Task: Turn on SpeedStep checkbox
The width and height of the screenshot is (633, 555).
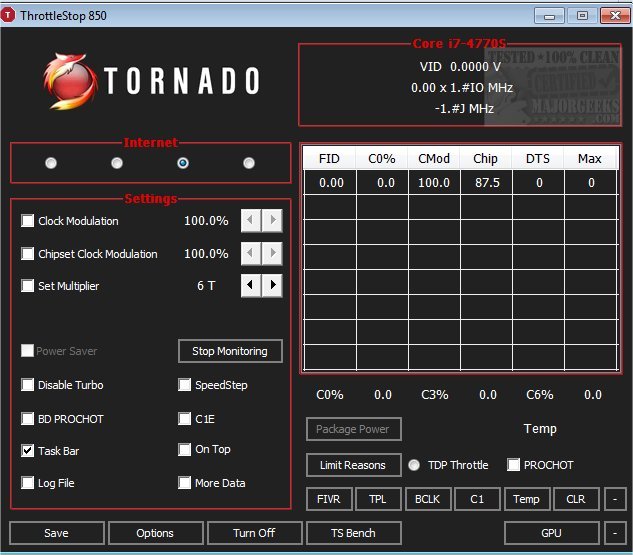Action: [184, 385]
